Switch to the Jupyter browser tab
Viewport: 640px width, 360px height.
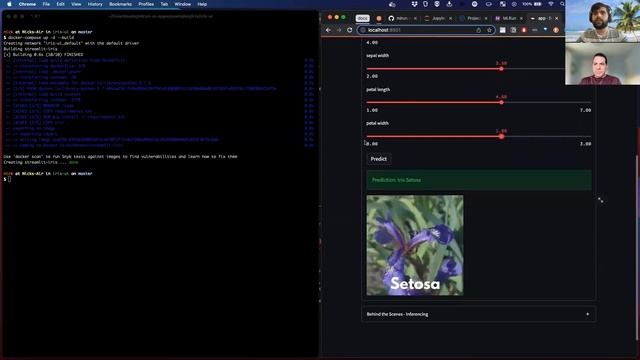438,18
